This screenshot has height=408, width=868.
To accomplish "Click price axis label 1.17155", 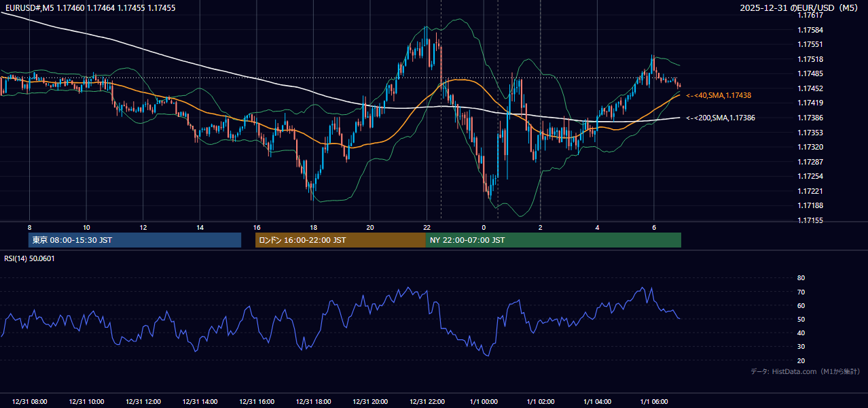I will (x=810, y=220).
